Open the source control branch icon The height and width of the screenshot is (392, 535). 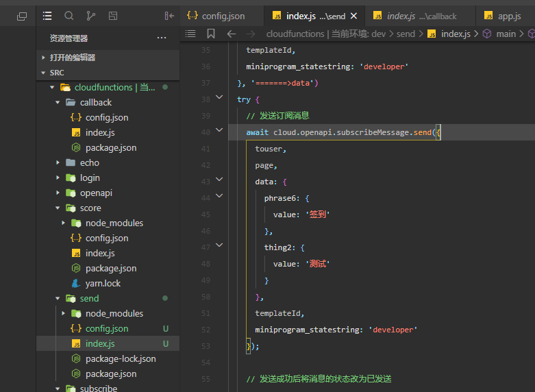tap(90, 16)
